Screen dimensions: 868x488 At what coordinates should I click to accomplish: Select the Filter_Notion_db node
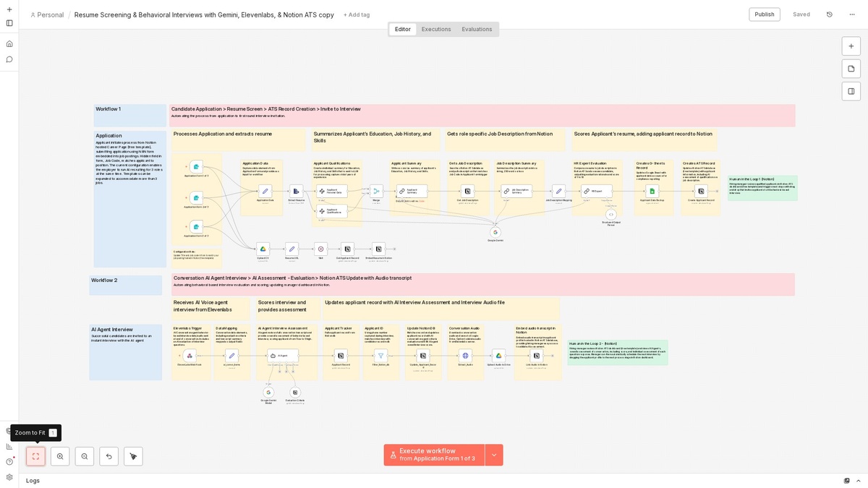pyautogui.click(x=380, y=356)
